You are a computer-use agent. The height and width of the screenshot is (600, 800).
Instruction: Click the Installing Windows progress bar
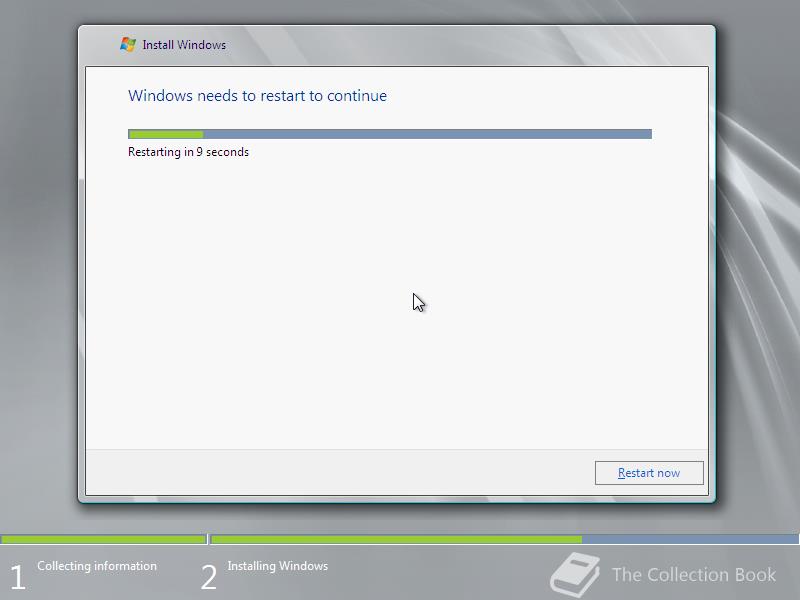pos(505,539)
